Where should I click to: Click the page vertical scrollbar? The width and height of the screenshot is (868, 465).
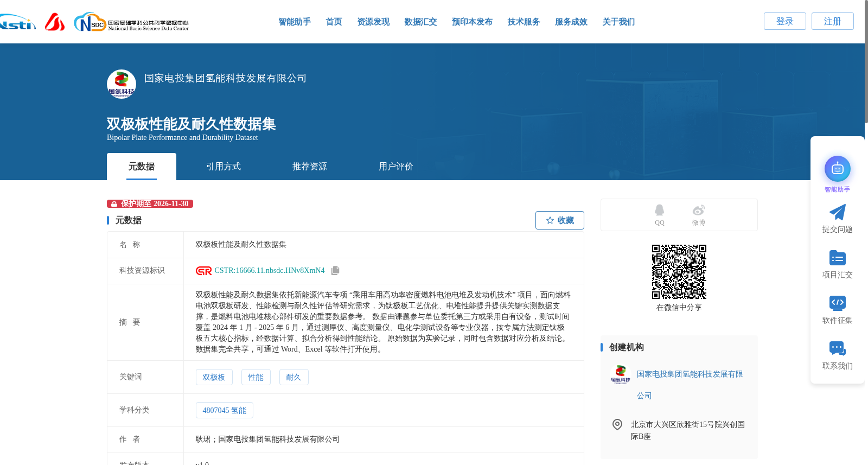(866, 62)
